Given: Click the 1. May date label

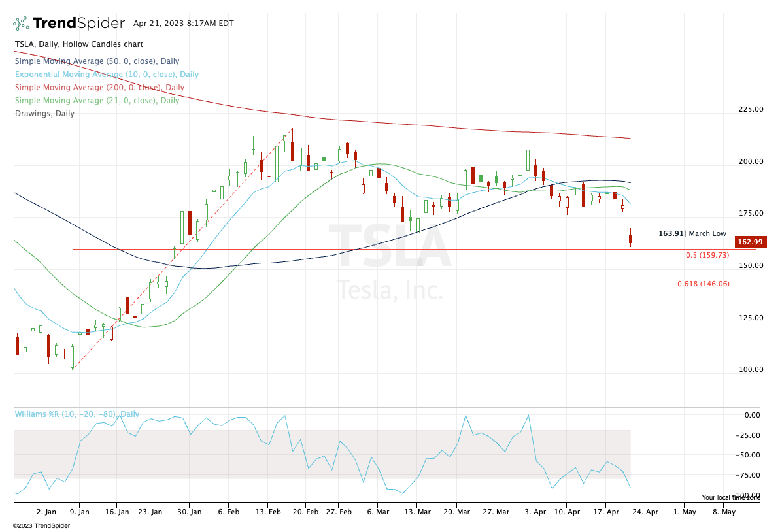Looking at the screenshot, I should coord(685,512).
